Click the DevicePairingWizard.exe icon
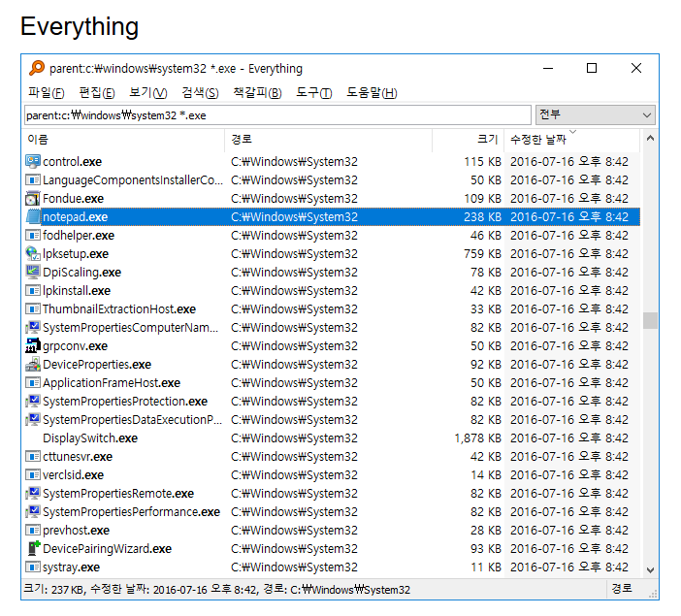This screenshot has width=681, height=616. (x=33, y=549)
